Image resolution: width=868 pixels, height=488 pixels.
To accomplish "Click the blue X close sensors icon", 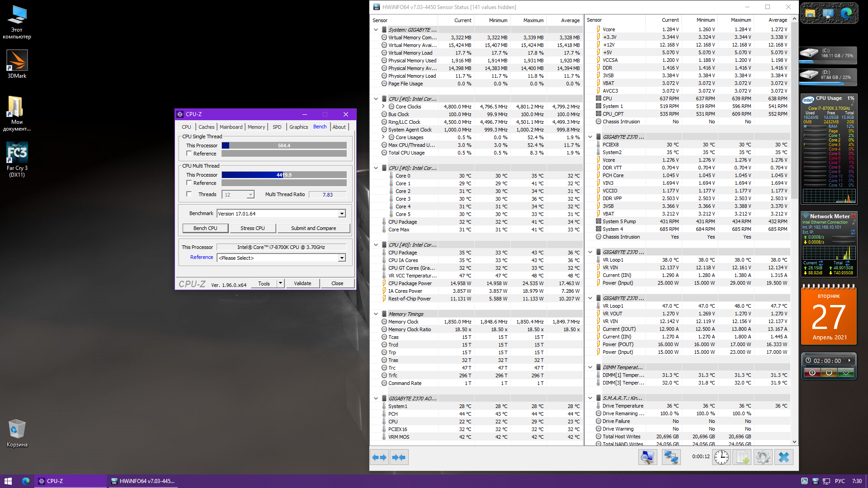I will click(784, 457).
